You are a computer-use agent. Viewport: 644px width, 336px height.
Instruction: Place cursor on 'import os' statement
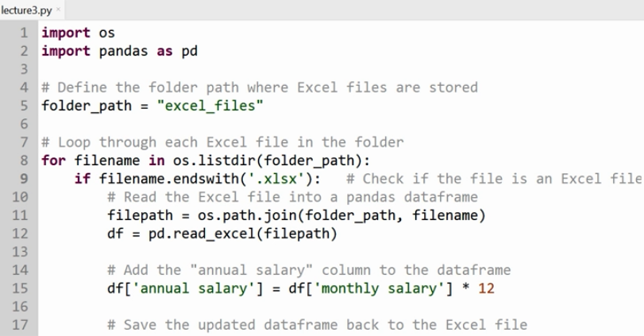click(78, 33)
